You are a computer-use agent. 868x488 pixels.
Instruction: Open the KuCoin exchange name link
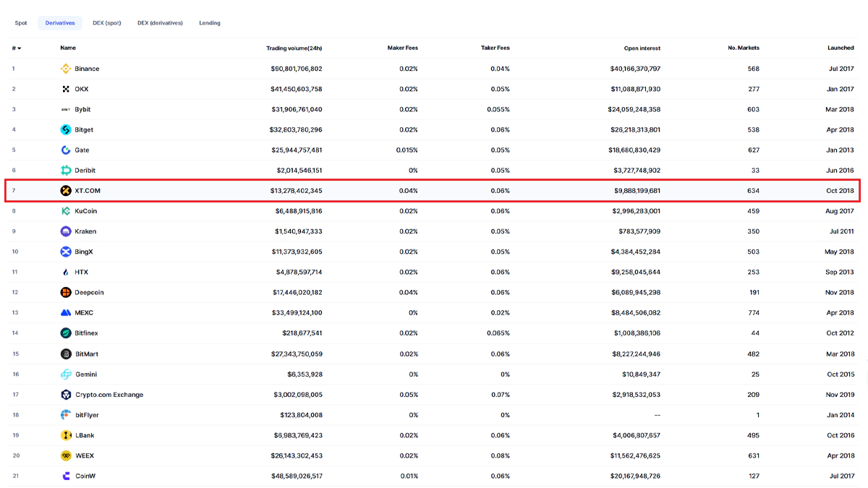click(x=85, y=211)
